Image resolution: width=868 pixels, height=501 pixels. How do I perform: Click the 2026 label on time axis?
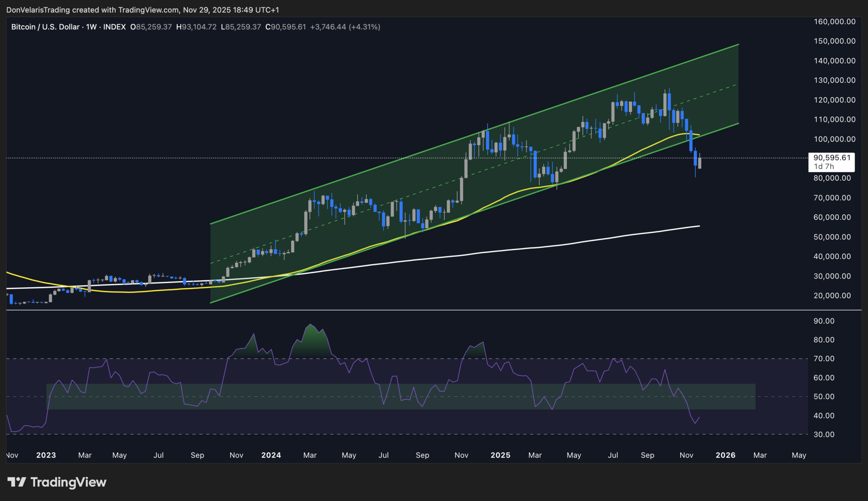pyautogui.click(x=725, y=455)
